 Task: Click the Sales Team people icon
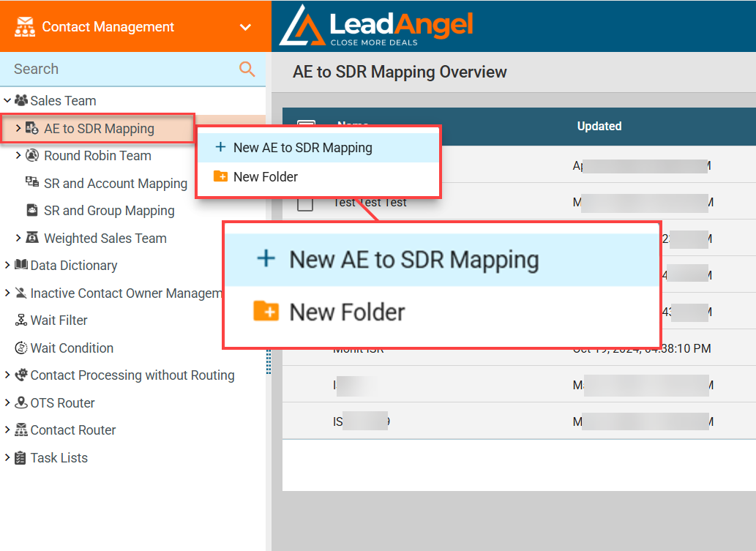click(21, 100)
